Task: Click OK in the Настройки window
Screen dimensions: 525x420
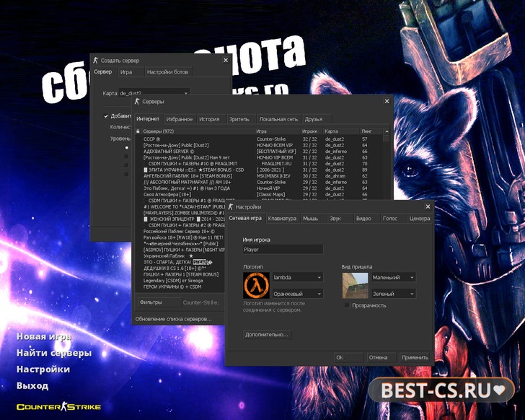Action: pos(348,357)
